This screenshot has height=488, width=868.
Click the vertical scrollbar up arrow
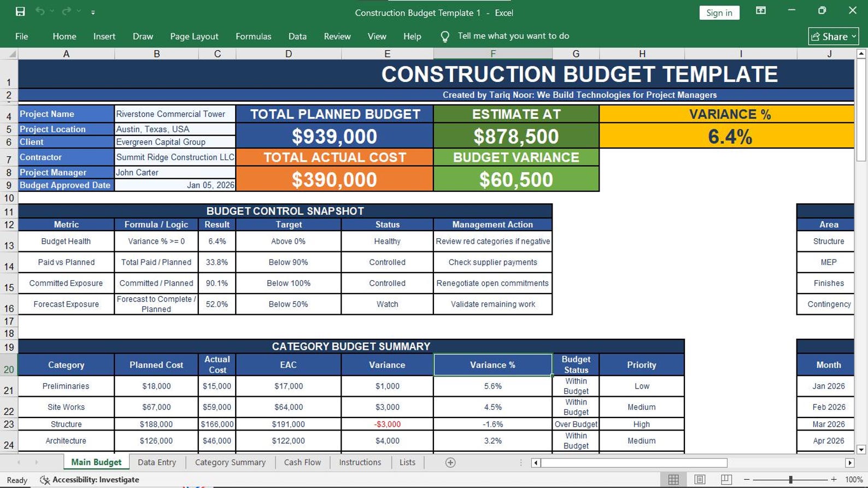[861, 54]
